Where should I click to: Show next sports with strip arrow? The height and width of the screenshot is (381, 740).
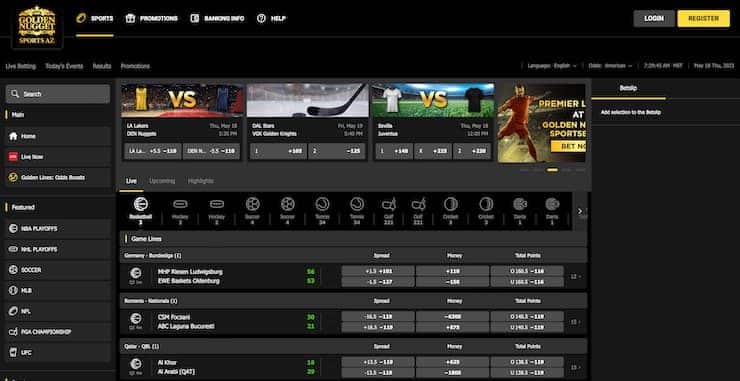click(580, 211)
